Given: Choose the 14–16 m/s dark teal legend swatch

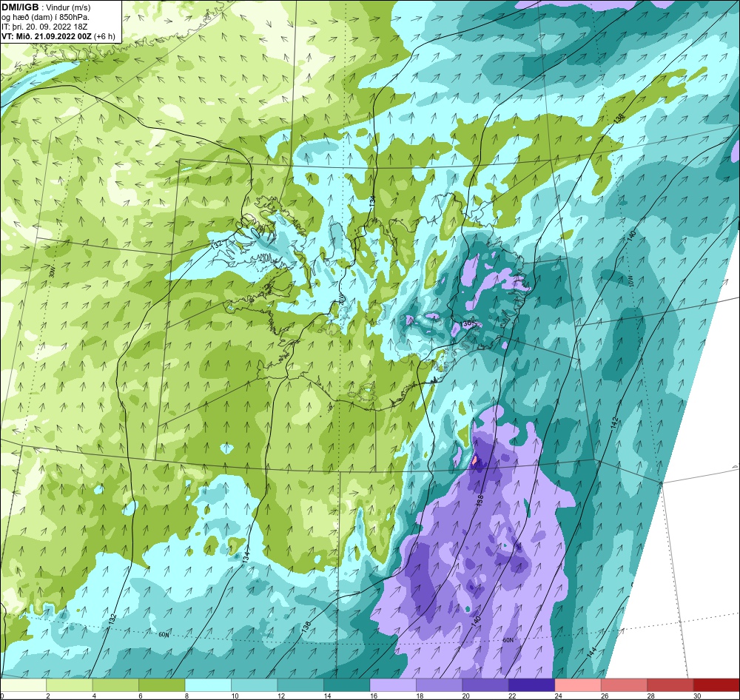Looking at the screenshot, I should pos(347,684).
